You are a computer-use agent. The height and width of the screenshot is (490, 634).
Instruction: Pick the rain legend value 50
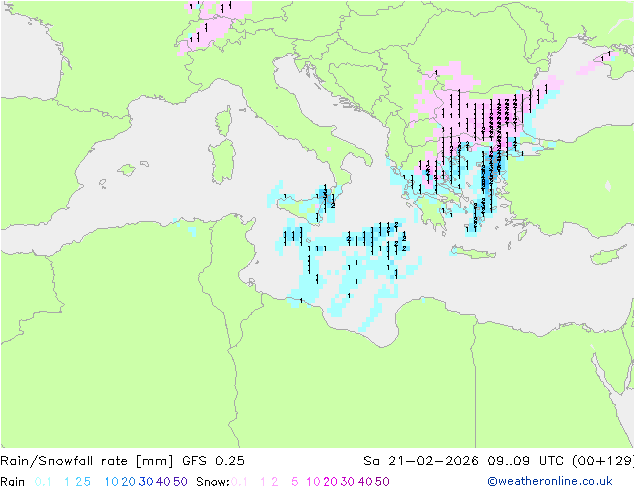(x=180, y=482)
